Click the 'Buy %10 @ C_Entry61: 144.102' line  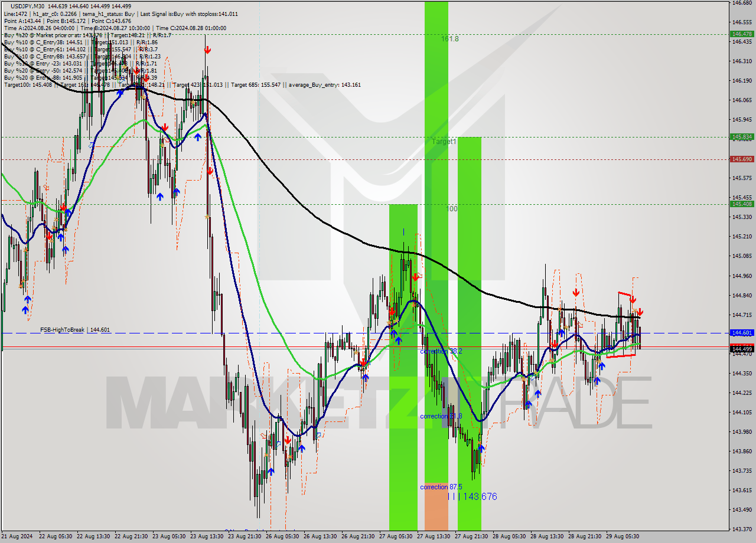point(44,49)
